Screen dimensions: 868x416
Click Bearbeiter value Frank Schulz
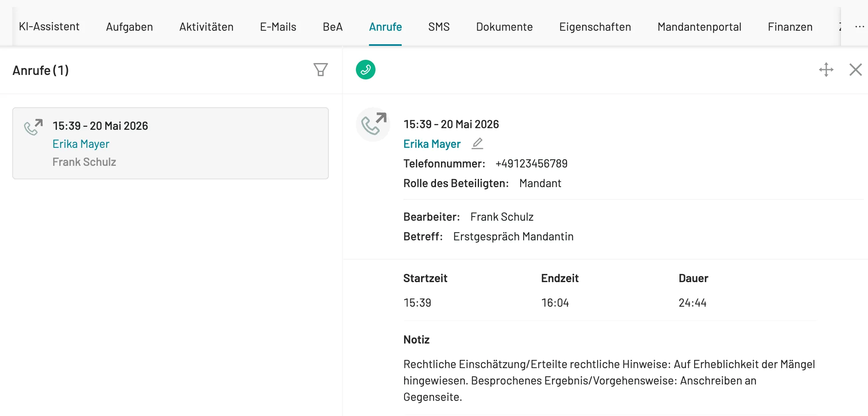(502, 217)
